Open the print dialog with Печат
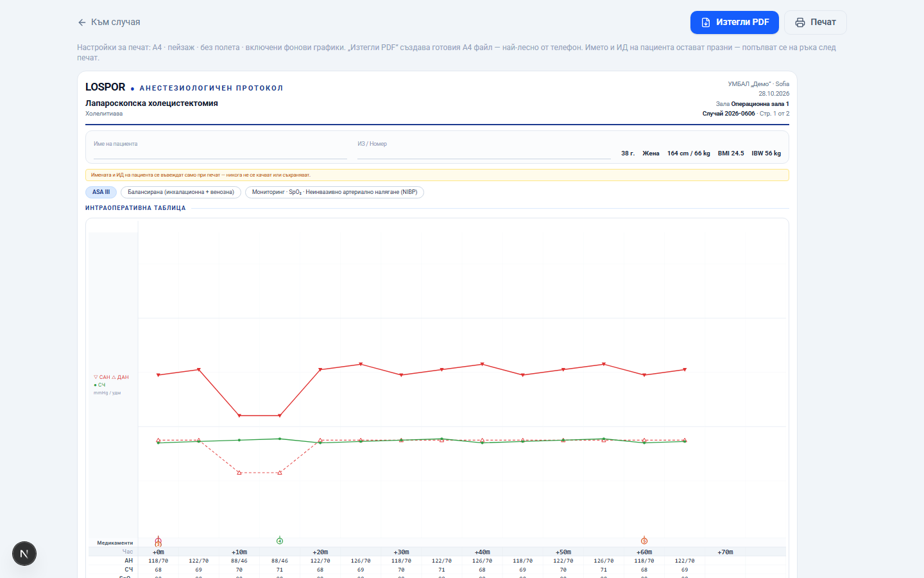 [x=816, y=22]
